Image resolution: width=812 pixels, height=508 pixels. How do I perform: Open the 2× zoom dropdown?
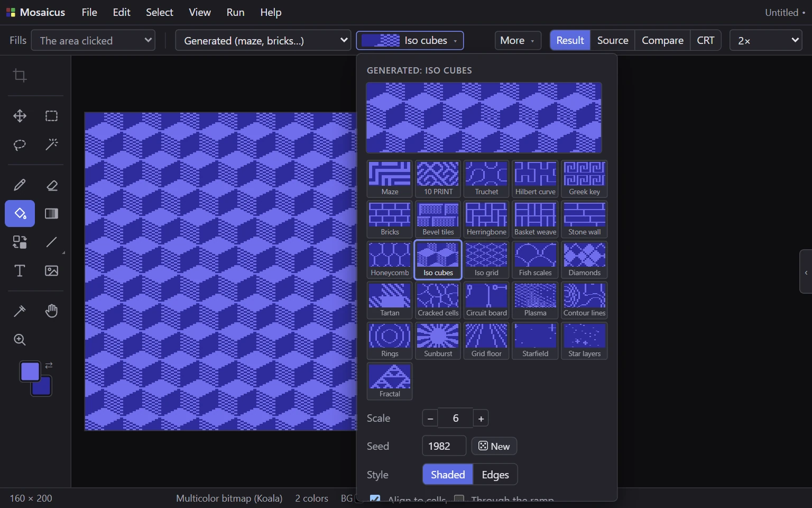click(765, 40)
